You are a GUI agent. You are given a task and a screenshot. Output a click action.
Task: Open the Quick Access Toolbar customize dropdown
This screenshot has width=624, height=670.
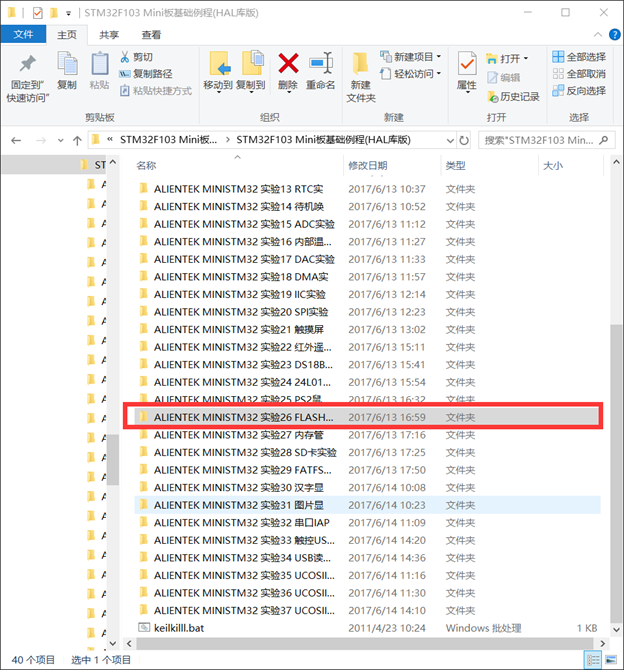coord(68,13)
